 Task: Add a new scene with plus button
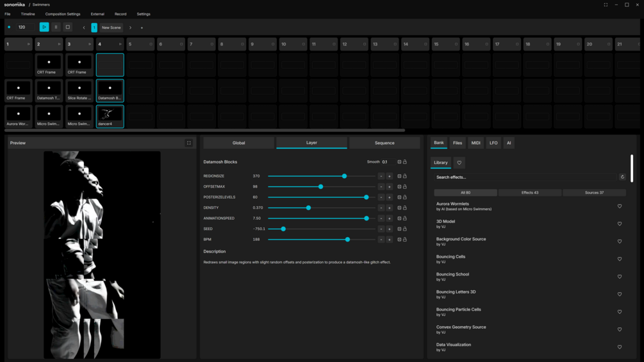[142, 28]
